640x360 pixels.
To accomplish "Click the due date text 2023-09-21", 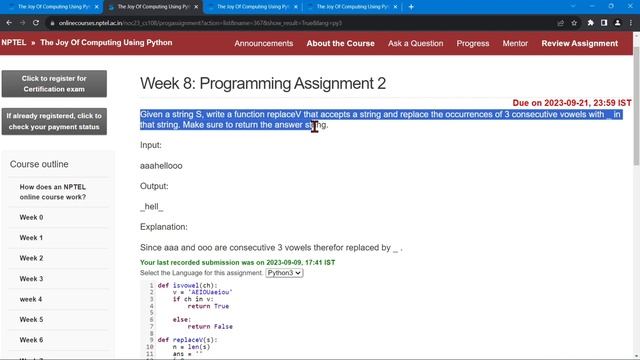I will (x=572, y=103).
